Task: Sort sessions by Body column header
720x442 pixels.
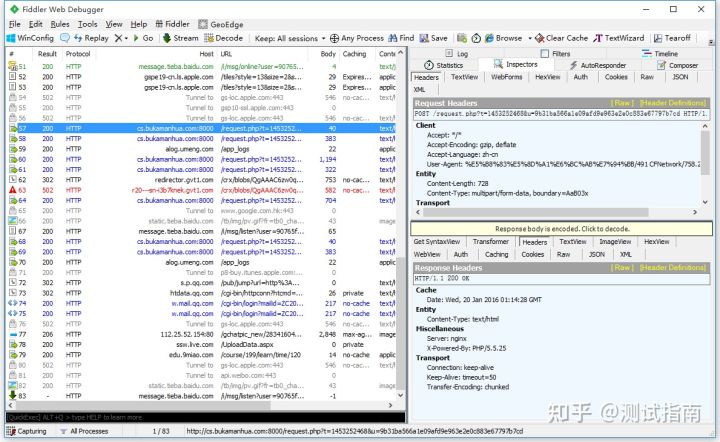Action: click(328, 54)
